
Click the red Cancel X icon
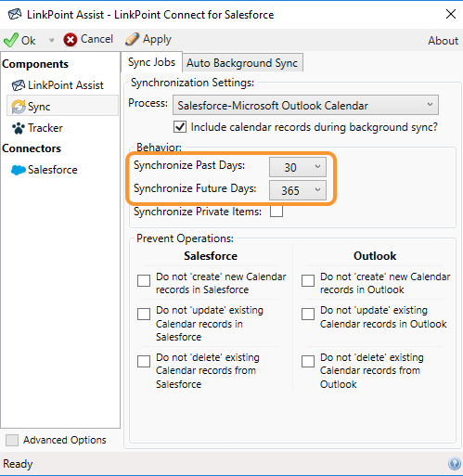click(71, 40)
